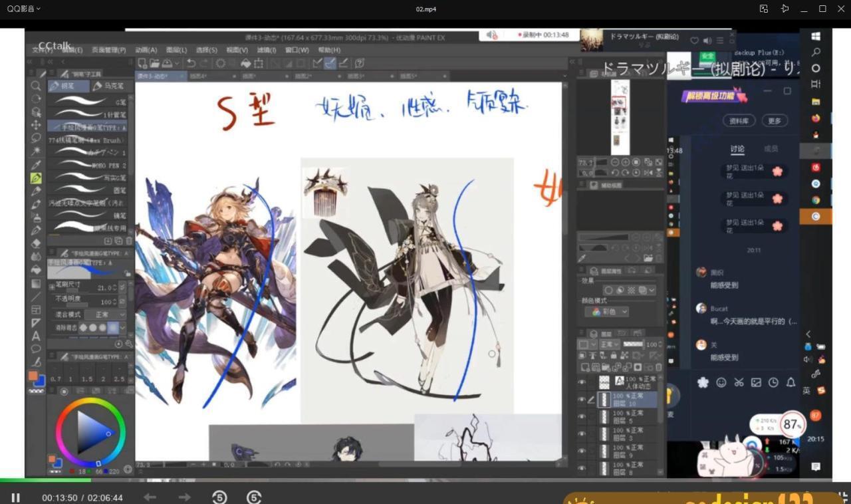
Task: Select the move layer tool
Action: pos(36,125)
